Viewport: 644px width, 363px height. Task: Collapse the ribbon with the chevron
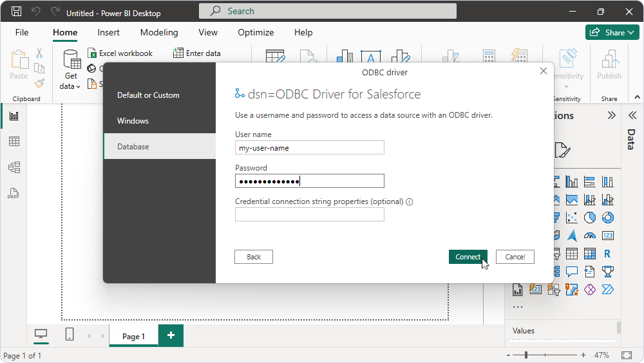point(637,97)
